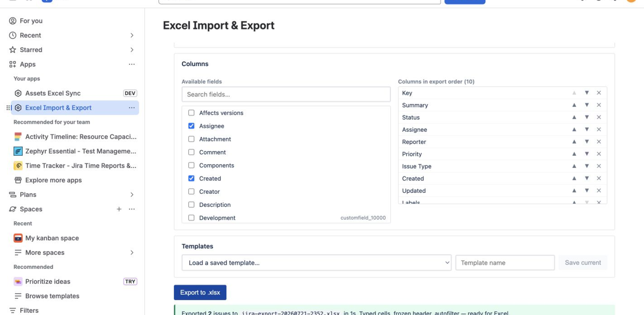Expand the Recent menu chevron
644x315 pixels.
pos(132,35)
